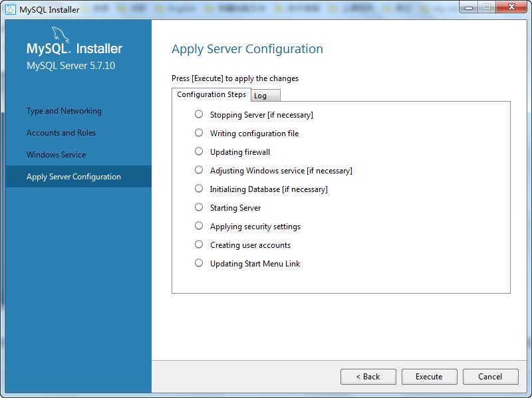Go to Windows Service sidebar step

pyautogui.click(x=56, y=155)
